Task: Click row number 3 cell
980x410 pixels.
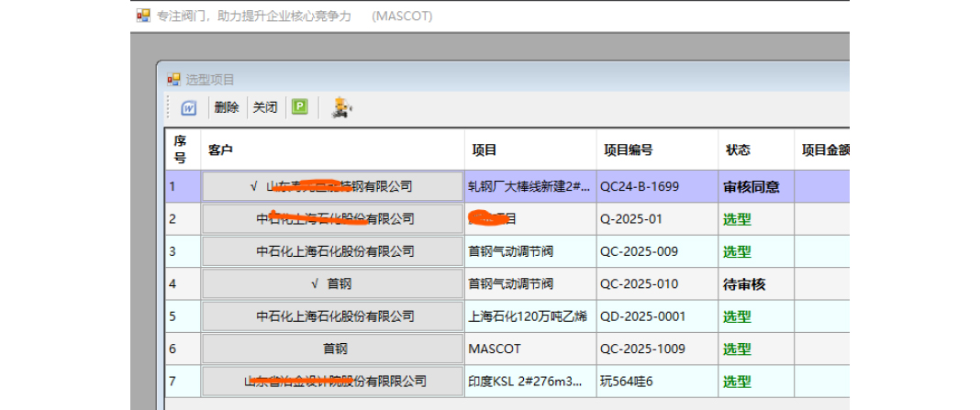Action: pyautogui.click(x=183, y=251)
